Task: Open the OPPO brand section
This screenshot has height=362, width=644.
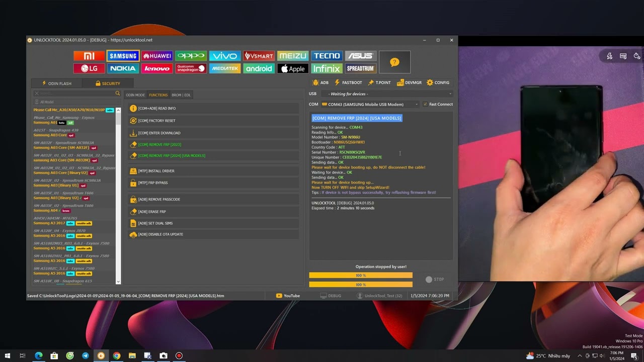Action: [x=191, y=56]
